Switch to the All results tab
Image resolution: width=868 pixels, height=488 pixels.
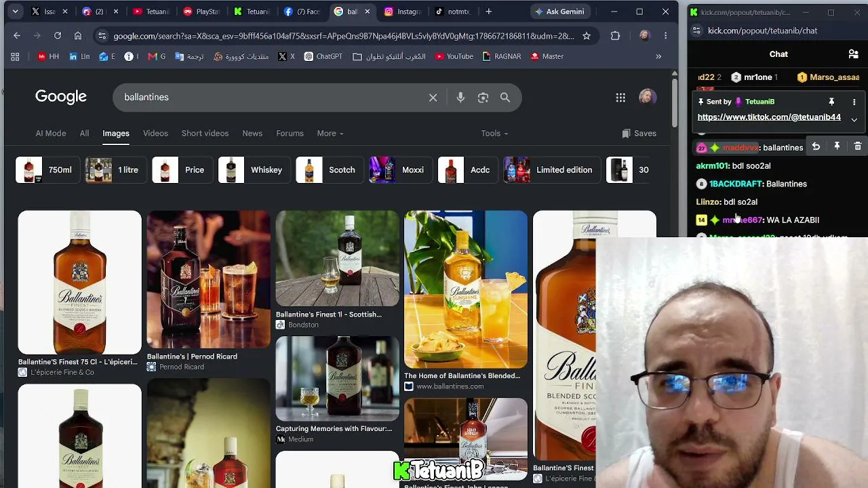(84, 134)
